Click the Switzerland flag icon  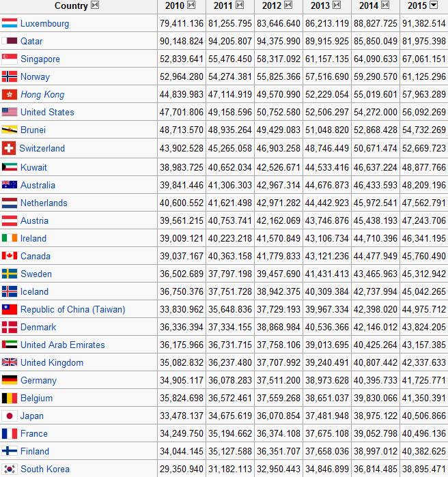click(x=9, y=148)
